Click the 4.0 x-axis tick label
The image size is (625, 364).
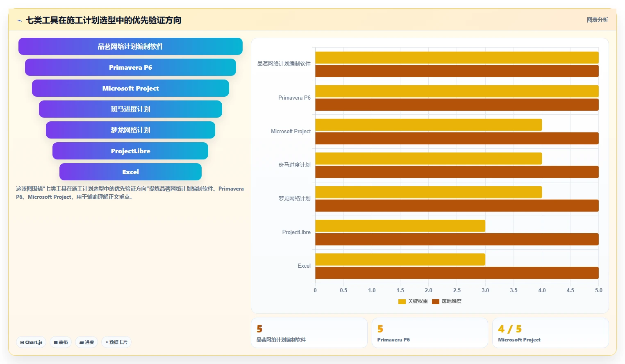click(542, 290)
